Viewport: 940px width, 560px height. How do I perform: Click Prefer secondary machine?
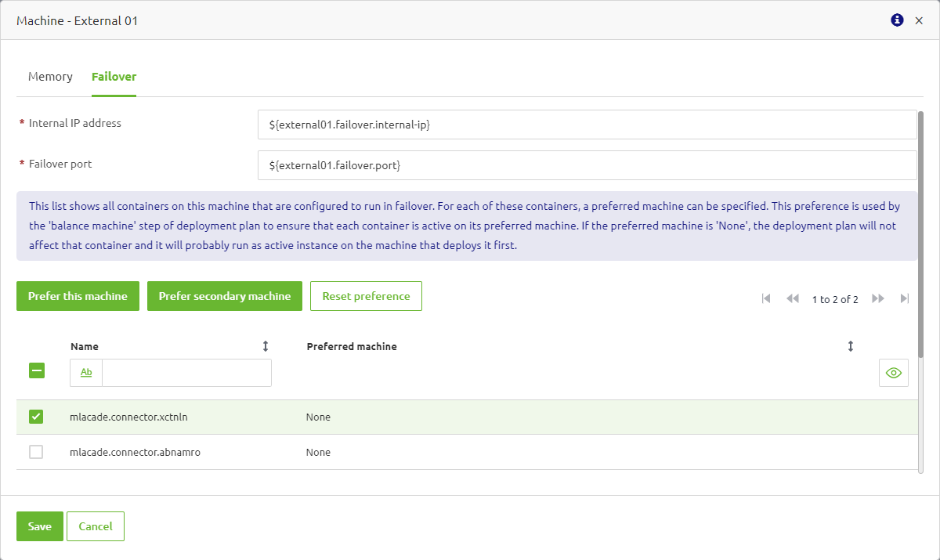click(224, 296)
